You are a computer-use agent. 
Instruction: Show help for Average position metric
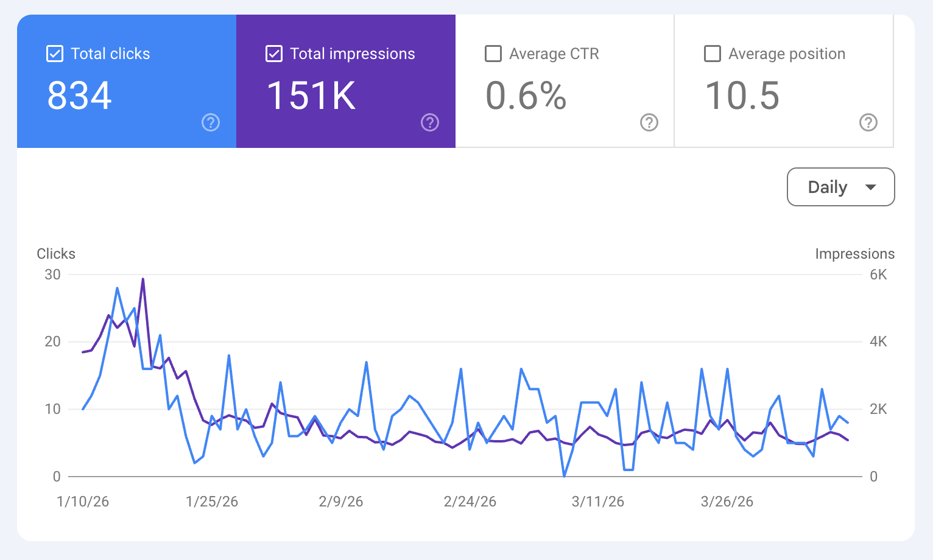868,122
